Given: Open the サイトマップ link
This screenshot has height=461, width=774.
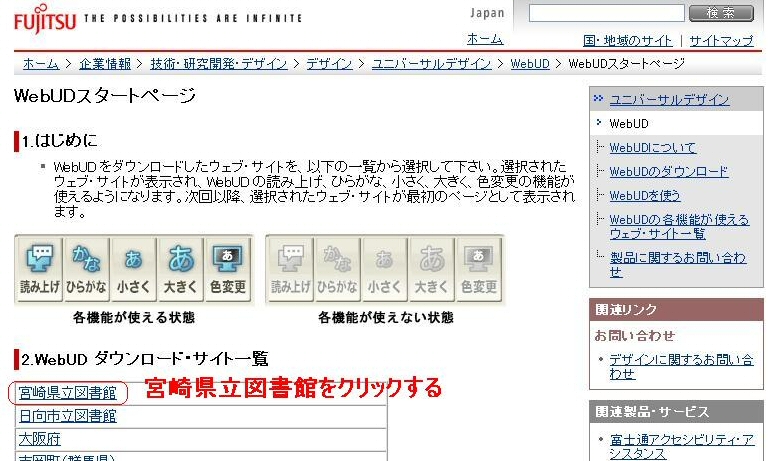Looking at the screenshot, I should tap(721, 40).
